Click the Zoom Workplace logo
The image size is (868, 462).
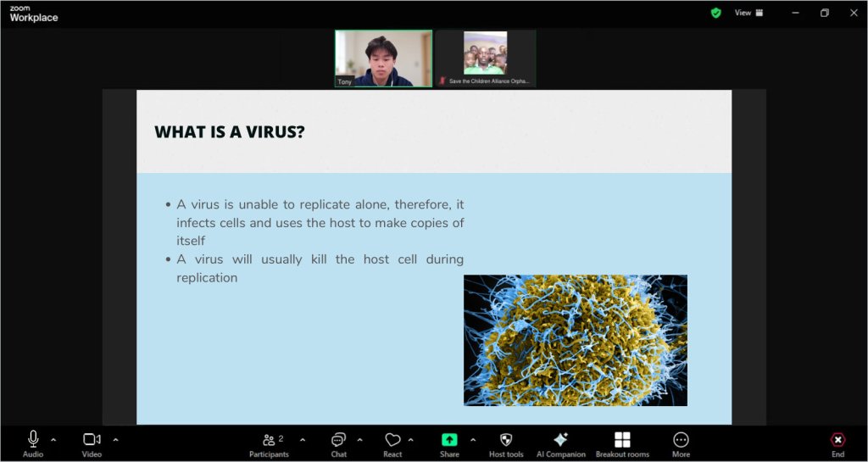click(33, 14)
